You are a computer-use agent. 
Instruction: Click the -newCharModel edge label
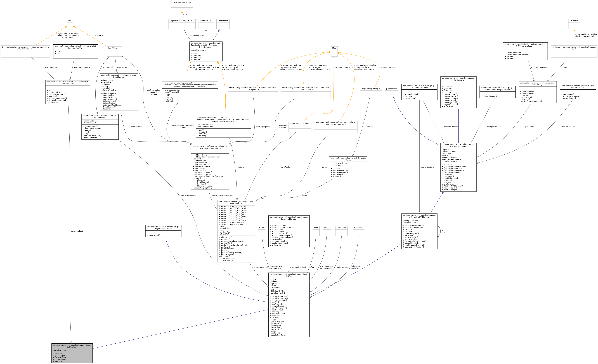(x=261, y=267)
